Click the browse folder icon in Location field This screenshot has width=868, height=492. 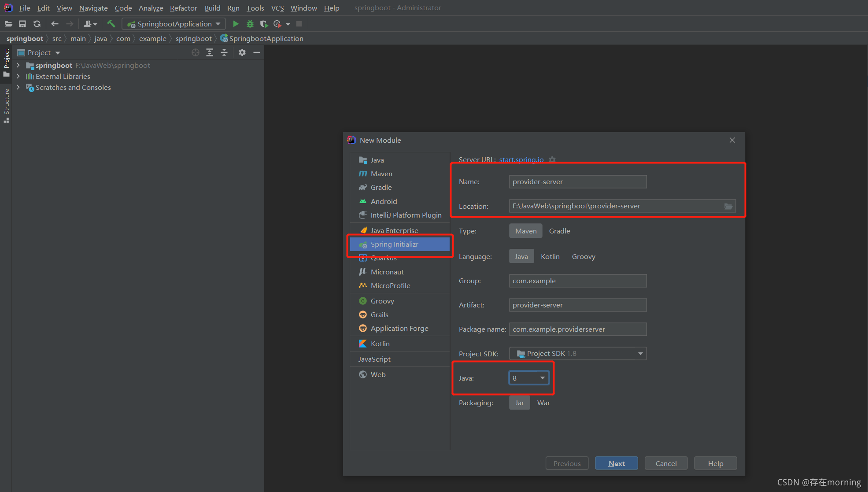point(728,206)
